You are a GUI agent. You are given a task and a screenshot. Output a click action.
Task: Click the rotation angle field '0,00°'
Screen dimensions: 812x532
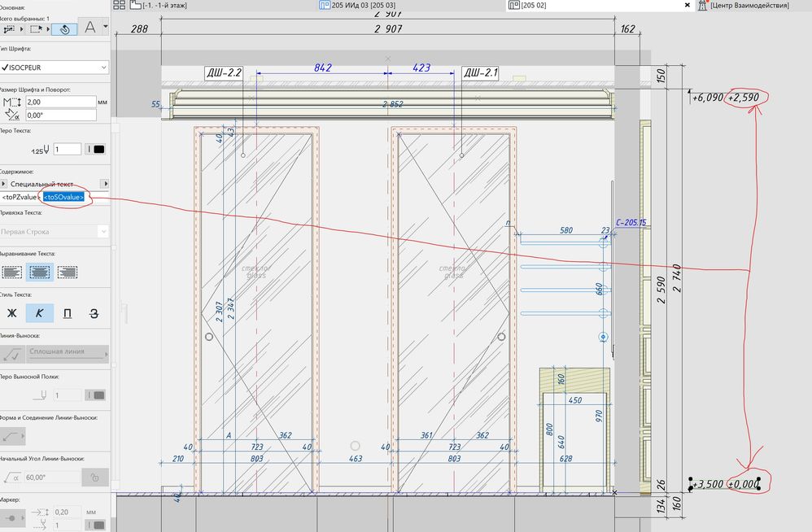click(x=60, y=115)
